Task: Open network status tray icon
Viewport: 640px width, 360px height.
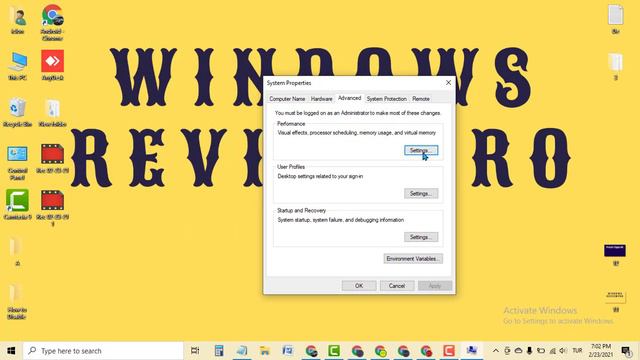Action: pos(552,351)
